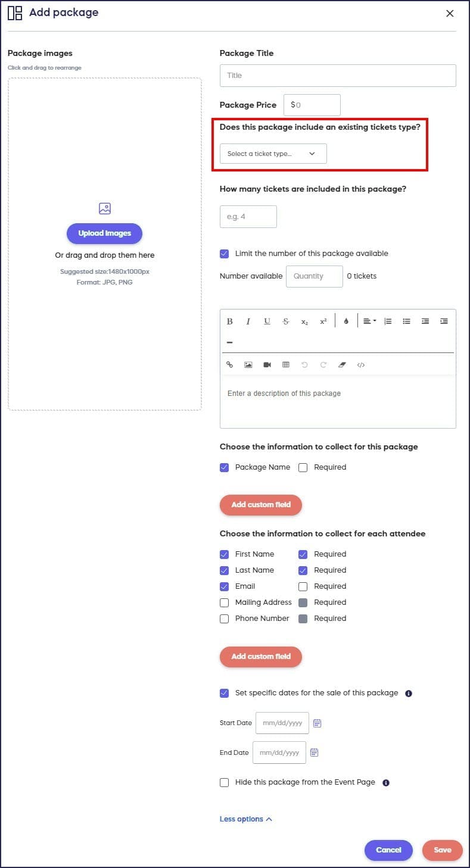Insert a link in the description
Screen dimensions: 470x868
point(229,365)
